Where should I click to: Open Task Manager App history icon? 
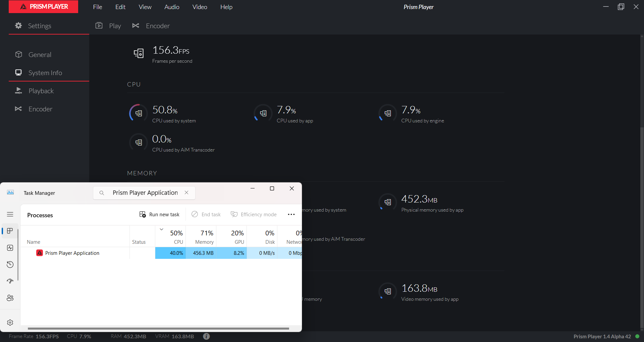point(10,265)
